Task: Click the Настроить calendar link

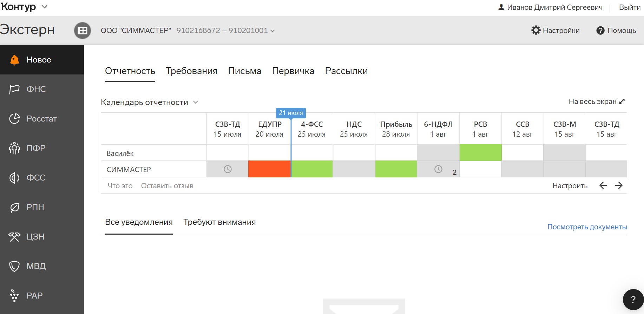Action: click(570, 186)
